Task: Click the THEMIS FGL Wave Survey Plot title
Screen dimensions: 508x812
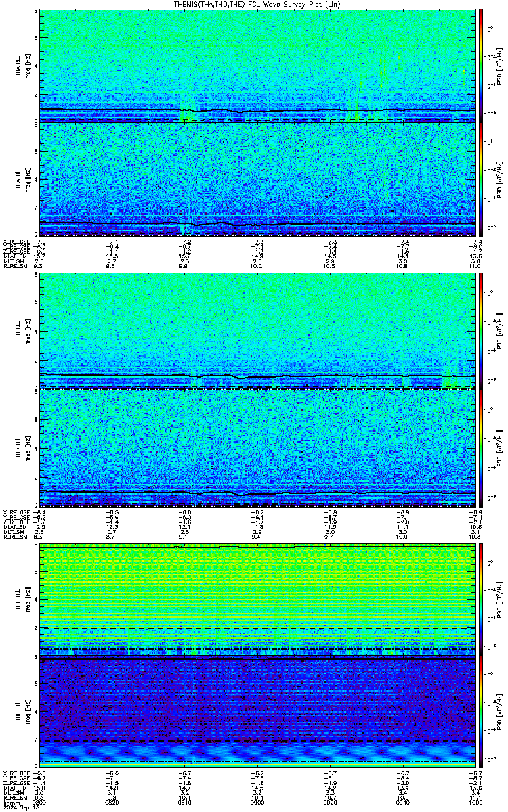Action: pyautogui.click(x=257, y=4)
